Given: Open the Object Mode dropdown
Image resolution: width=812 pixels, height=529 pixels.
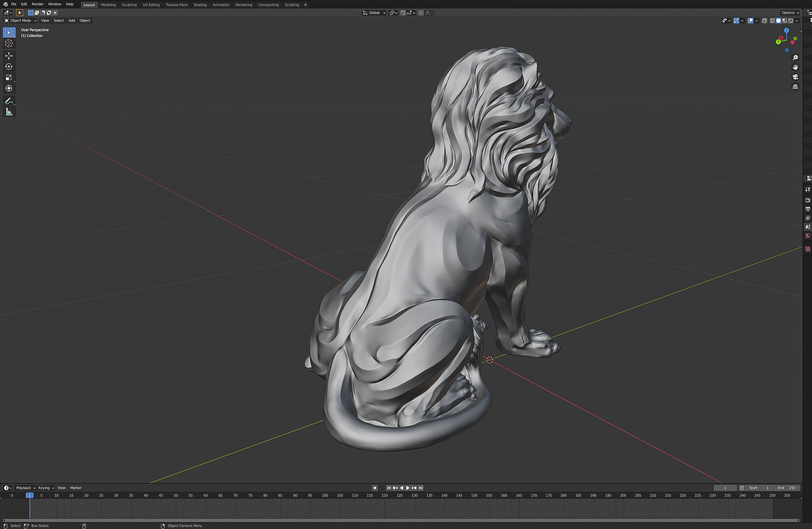Looking at the screenshot, I should pyautogui.click(x=20, y=21).
